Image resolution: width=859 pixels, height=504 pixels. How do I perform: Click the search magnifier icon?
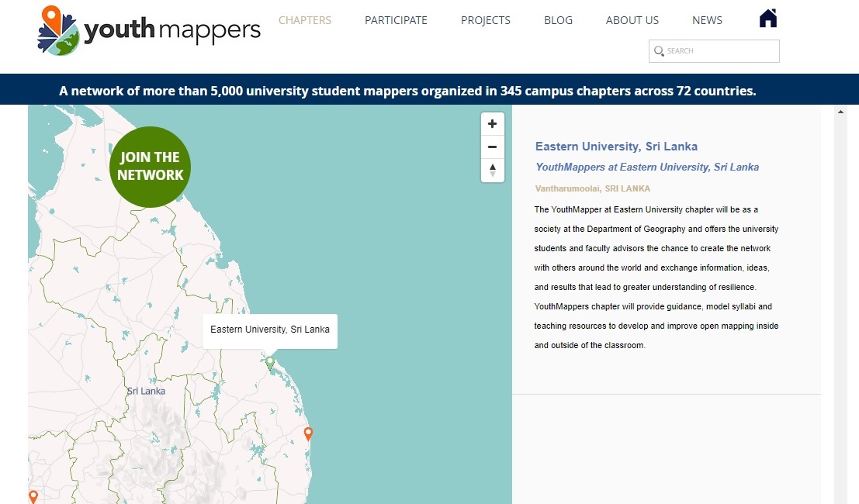[x=659, y=51]
